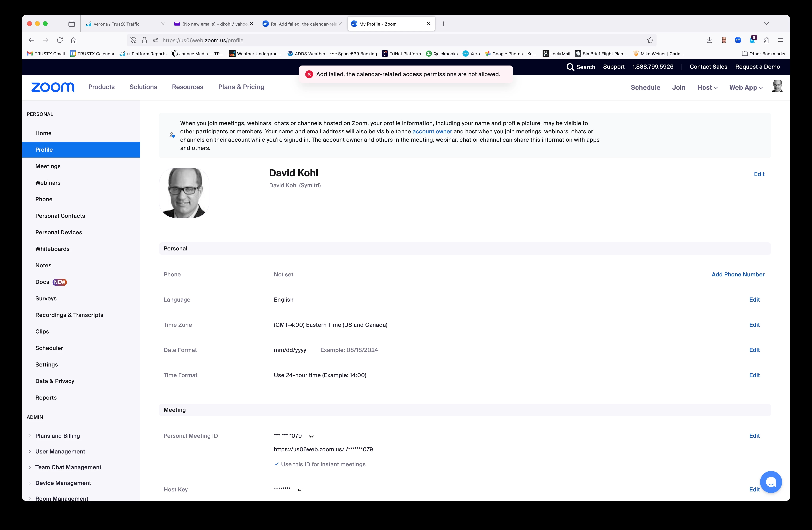The width and height of the screenshot is (812, 530).
Task: Open the Firefox downloads icon
Action: tap(709, 40)
